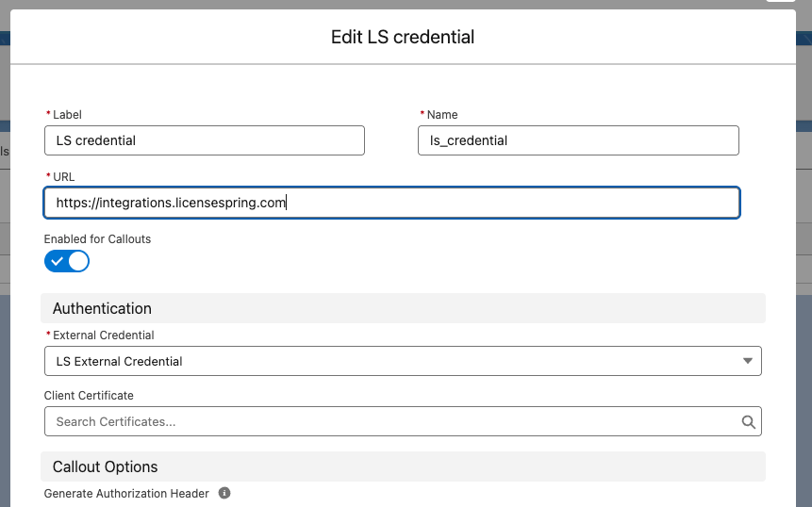Click the Name field label

pos(442,115)
